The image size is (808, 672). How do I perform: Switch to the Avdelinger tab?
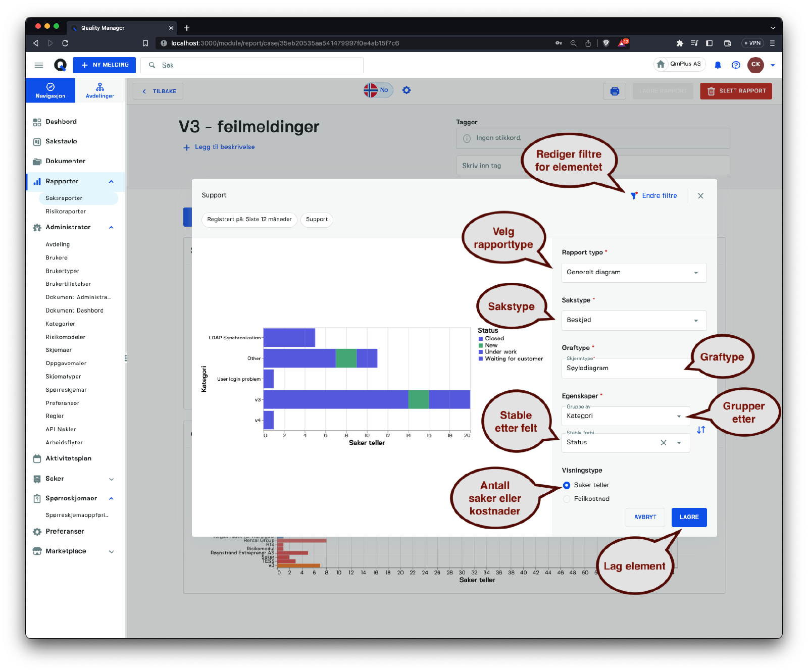tap(100, 90)
